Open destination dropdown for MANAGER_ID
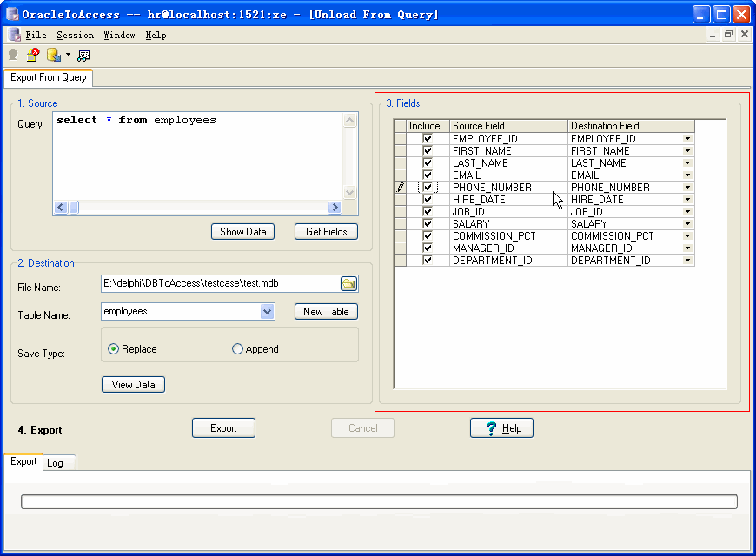 687,248
